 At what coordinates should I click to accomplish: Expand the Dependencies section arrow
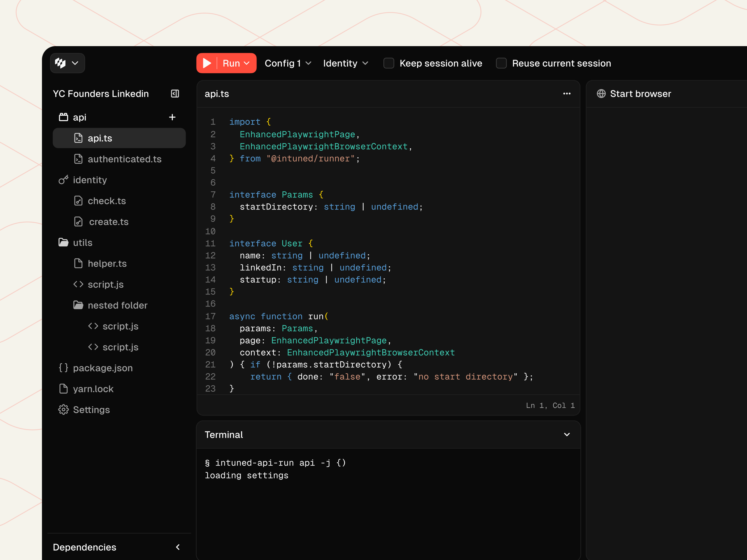tap(178, 547)
